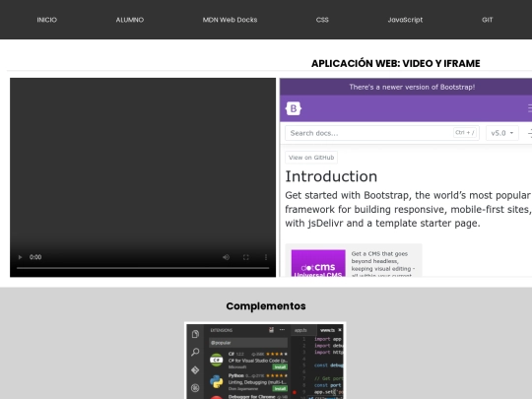Click the Bootstrap logo in the iframe

point(294,108)
